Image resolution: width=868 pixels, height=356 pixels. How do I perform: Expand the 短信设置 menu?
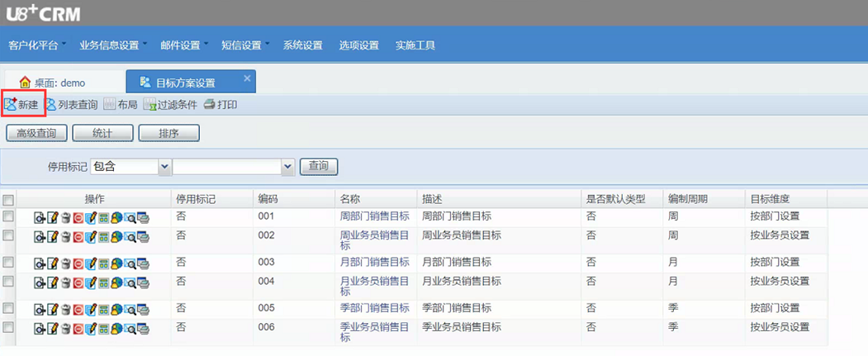click(x=245, y=45)
